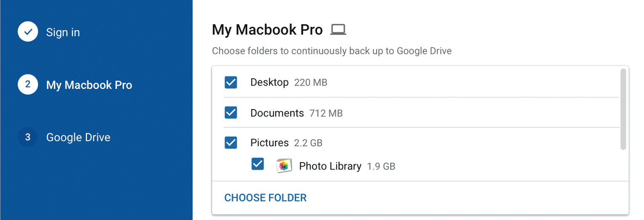Click the Photos app icon
This screenshot has width=644, height=220.
click(284, 166)
